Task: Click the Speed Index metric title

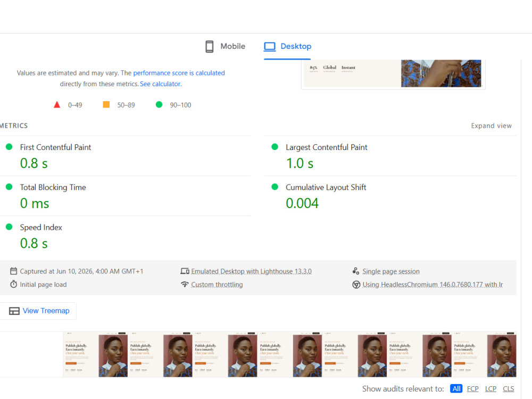Action: (41, 227)
